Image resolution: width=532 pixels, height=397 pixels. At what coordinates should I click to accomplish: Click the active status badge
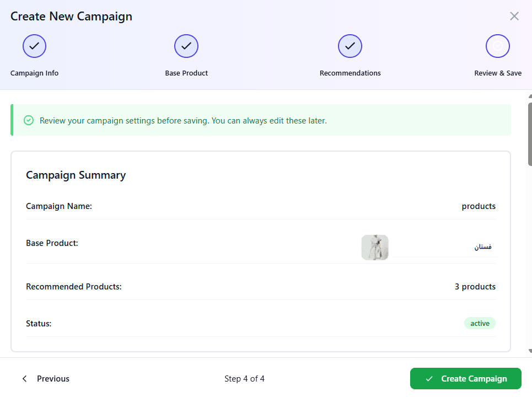tap(480, 324)
